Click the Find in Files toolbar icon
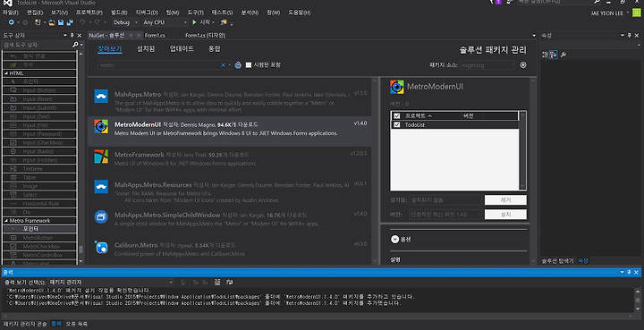 pyautogui.click(x=224, y=22)
